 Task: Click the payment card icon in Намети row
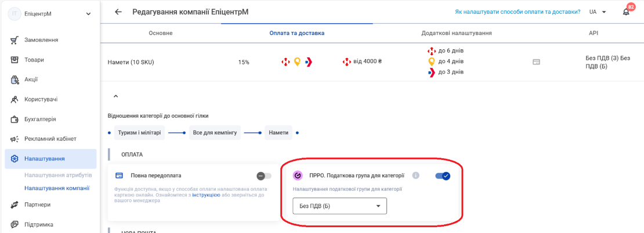536,62
